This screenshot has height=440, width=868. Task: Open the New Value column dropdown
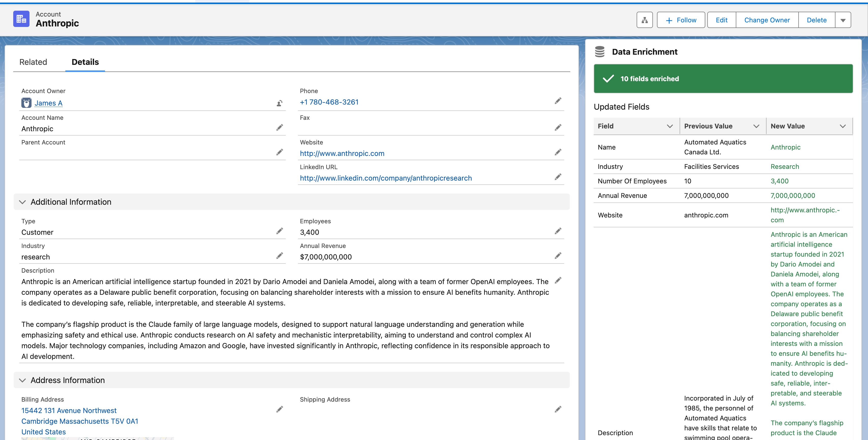(x=842, y=126)
